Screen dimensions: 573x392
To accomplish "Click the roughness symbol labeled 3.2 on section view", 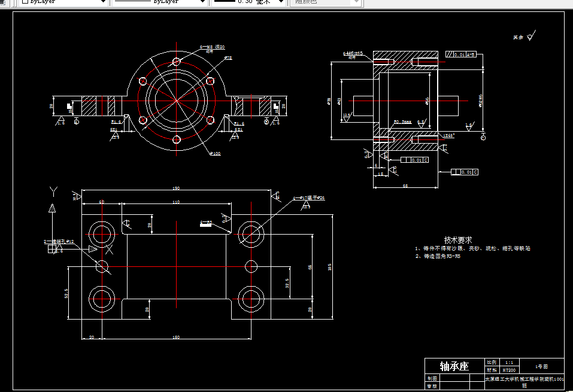I will [x=444, y=148].
